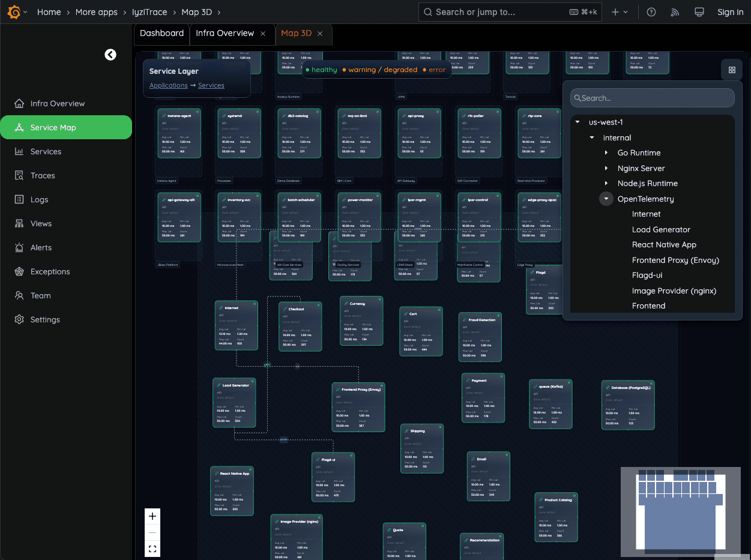
Task: Click the Sign in button
Action: click(x=730, y=12)
